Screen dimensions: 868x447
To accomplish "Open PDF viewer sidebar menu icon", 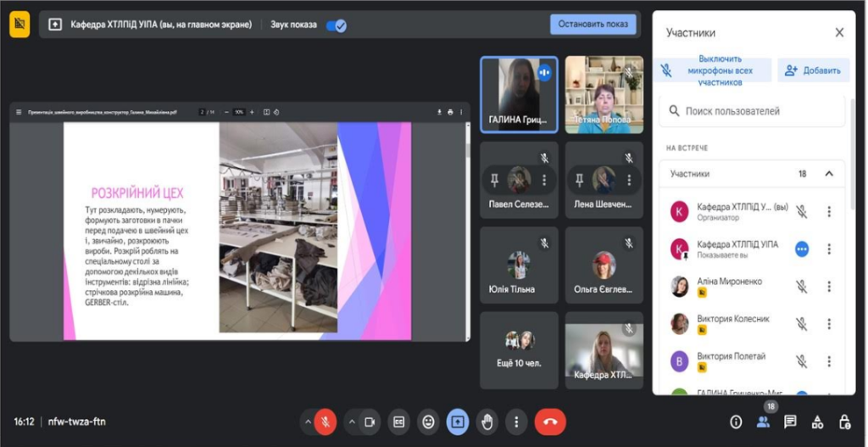I will click(19, 112).
